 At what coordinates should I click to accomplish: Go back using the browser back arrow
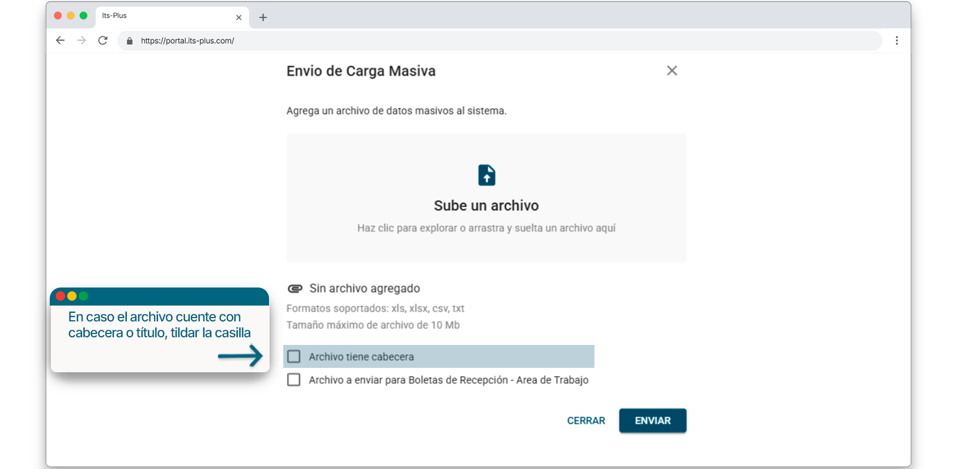point(60,40)
